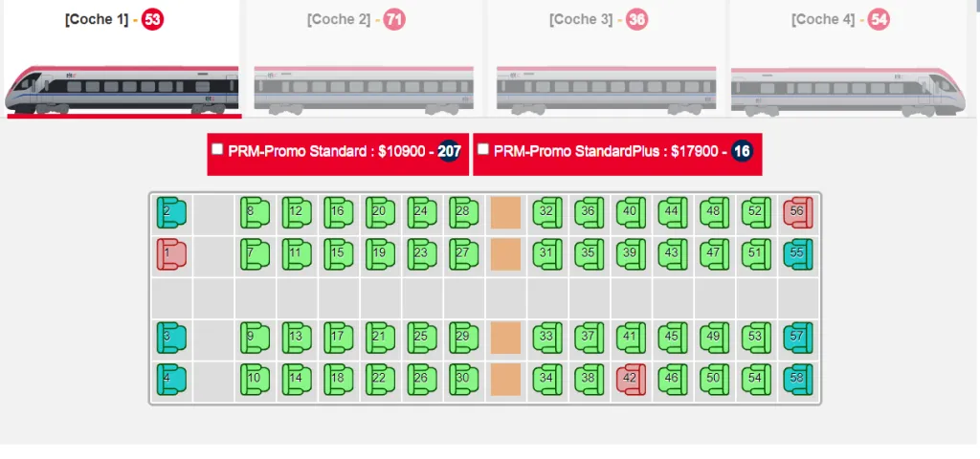Open the Coche 3 tab
Screen dimensions: 980x459
(580, 19)
